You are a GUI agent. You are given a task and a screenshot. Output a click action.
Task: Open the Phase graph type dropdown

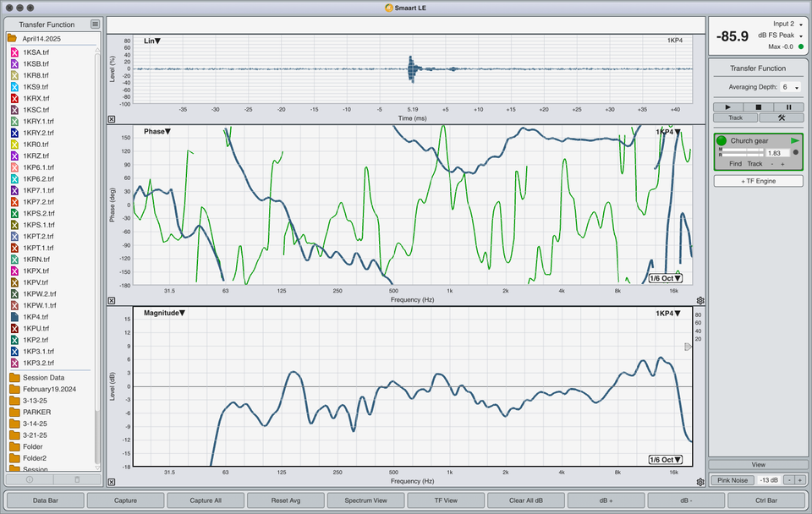pos(157,132)
